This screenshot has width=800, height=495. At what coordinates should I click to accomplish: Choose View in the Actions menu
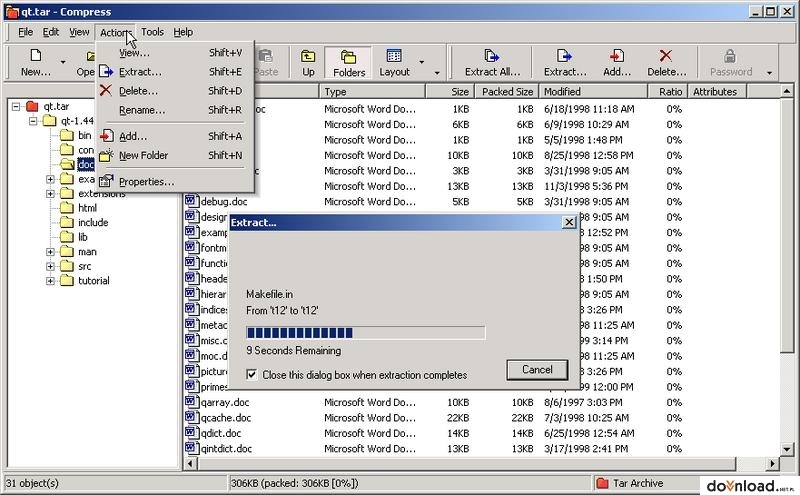174,53
